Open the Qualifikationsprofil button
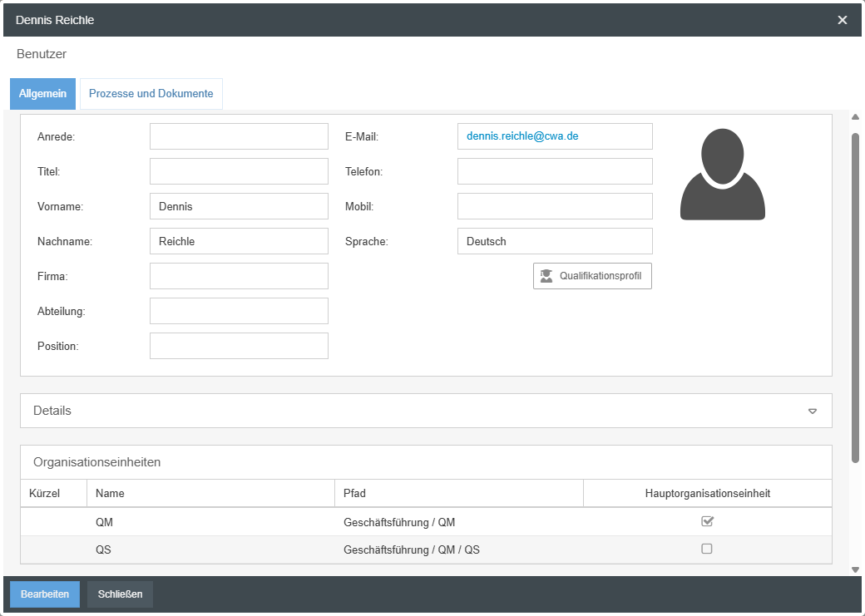 point(592,276)
